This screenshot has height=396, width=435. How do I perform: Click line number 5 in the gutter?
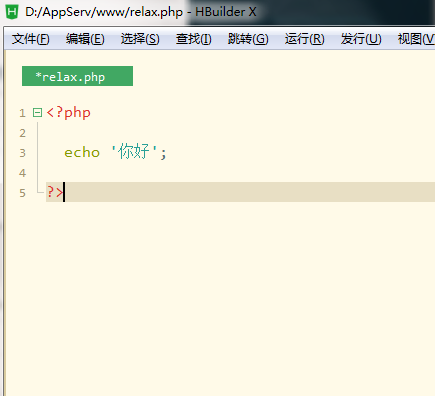(22, 193)
